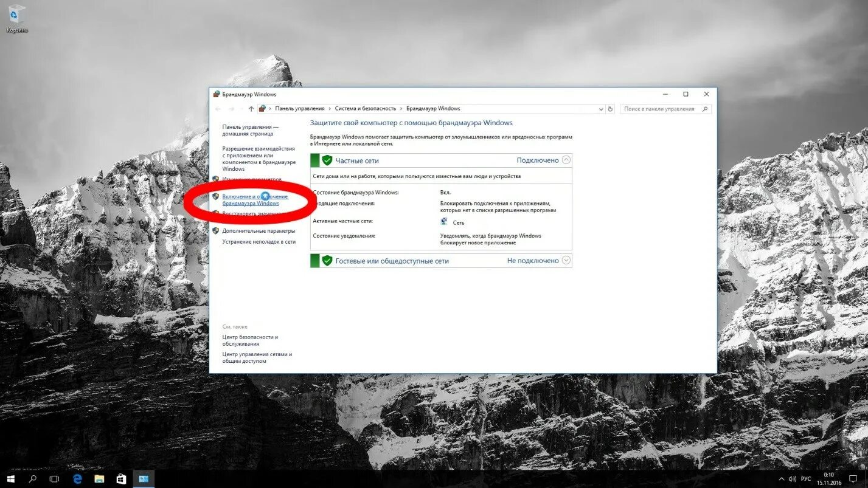Open Устранение неполадок в сети link
This screenshot has width=868, height=488.
click(259, 242)
